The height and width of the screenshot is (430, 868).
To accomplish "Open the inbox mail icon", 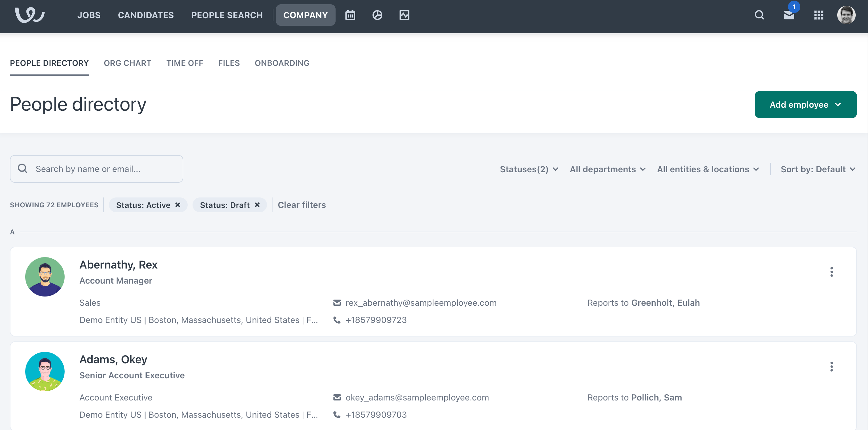I will (x=789, y=15).
